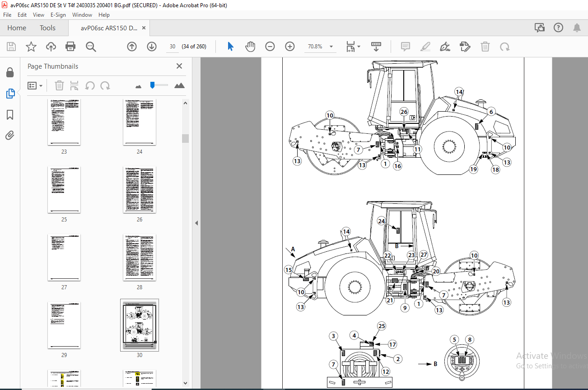
Task: Activate the Hand pan tool
Action: (x=250, y=47)
